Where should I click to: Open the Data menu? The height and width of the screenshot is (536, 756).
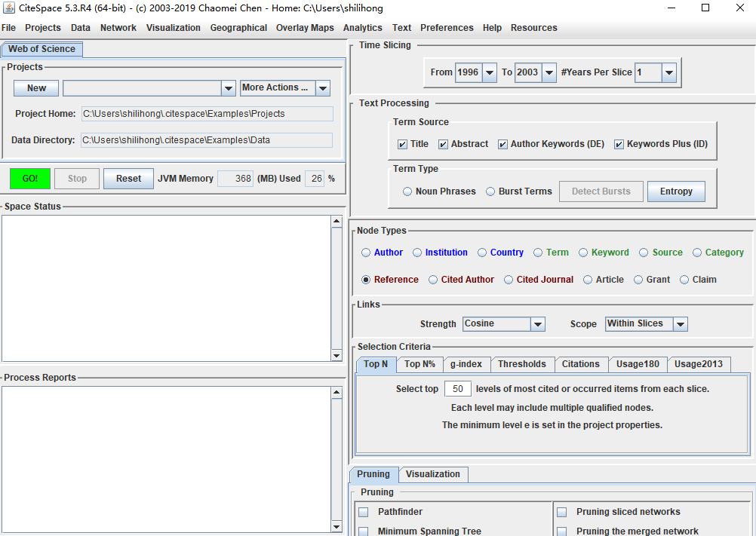pyautogui.click(x=81, y=28)
